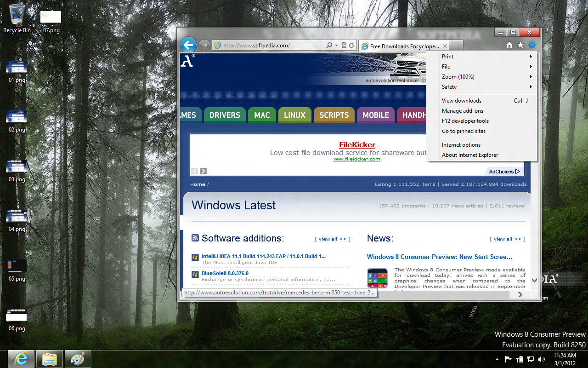Select the 06.png desktop file

pos(17,320)
